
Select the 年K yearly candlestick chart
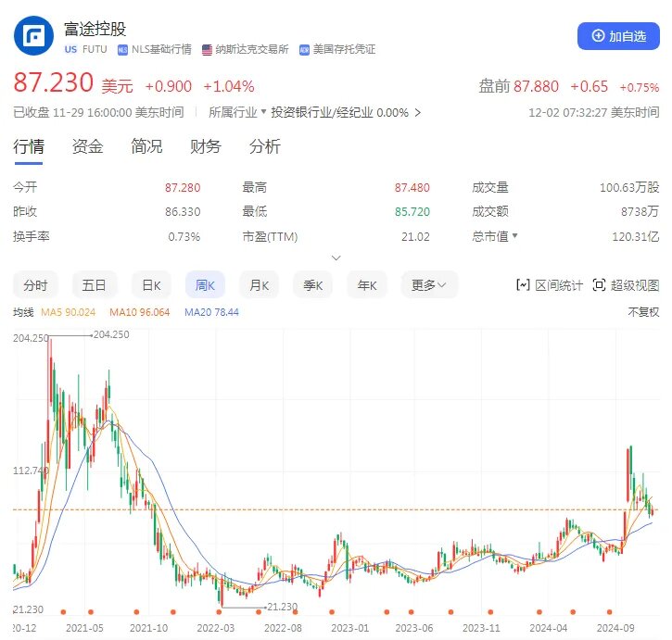[x=367, y=285]
